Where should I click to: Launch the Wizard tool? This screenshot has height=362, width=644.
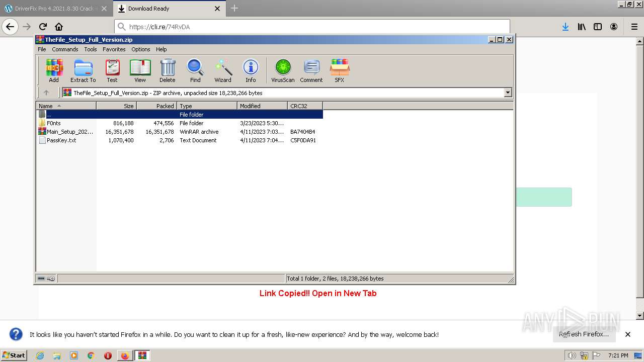[223, 70]
